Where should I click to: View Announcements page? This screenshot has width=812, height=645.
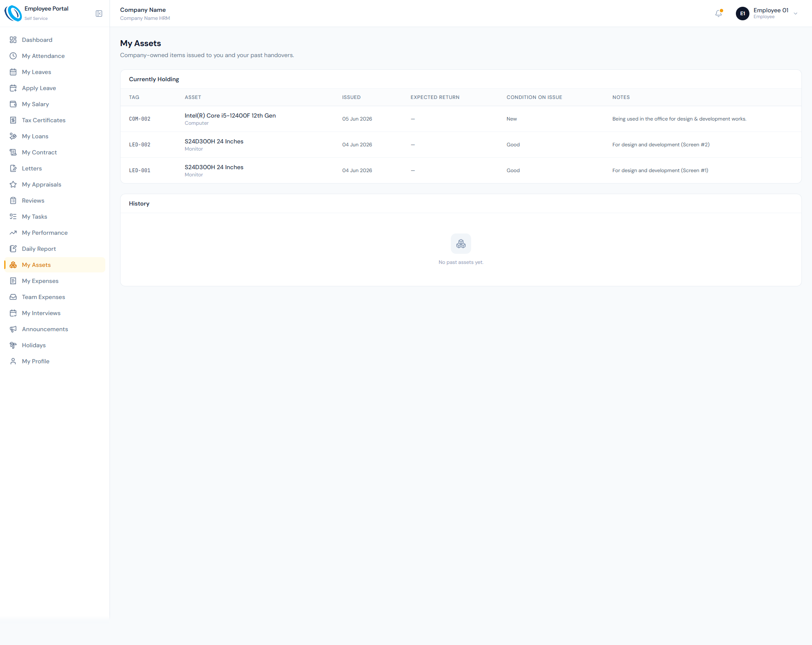click(55, 329)
